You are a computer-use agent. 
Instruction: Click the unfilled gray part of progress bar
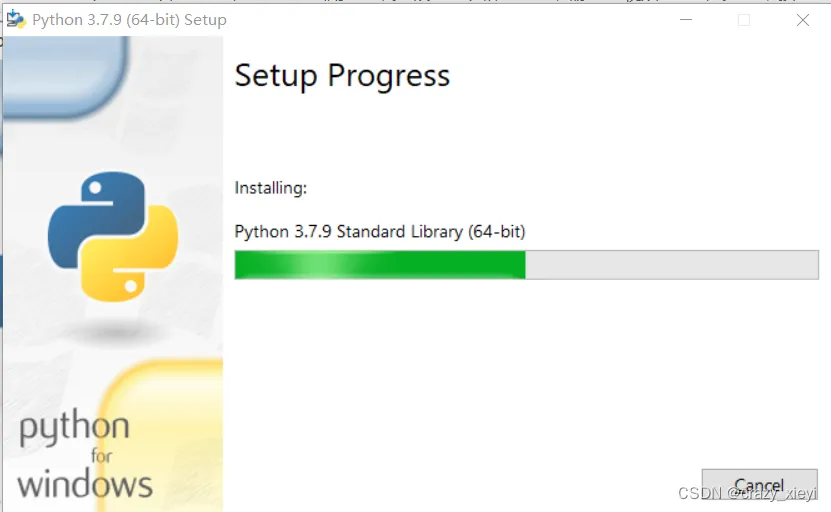pos(670,265)
